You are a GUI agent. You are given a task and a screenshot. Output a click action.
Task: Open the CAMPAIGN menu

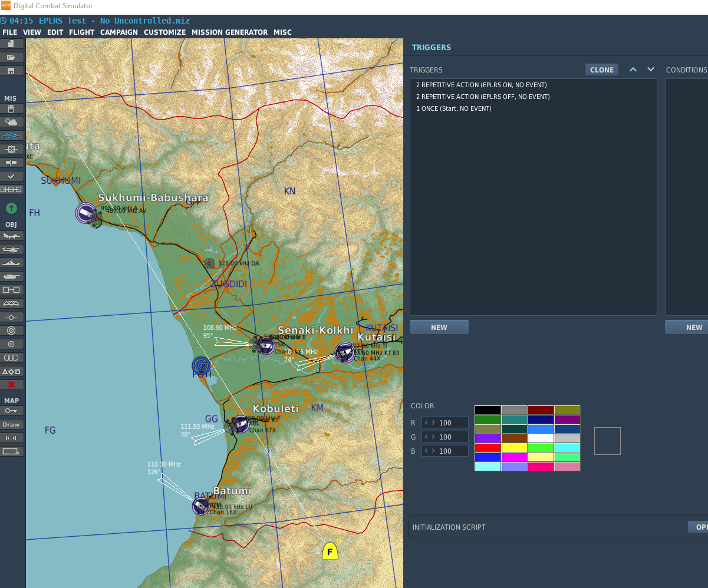click(x=119, y=32)
